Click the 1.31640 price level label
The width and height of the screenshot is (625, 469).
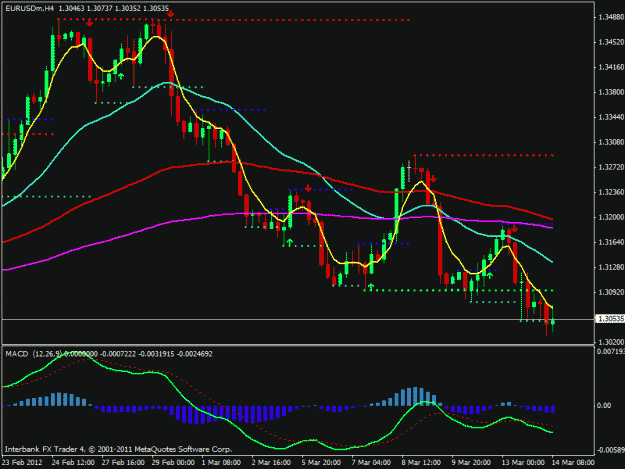pyautogui.click(x=611, y=242)
